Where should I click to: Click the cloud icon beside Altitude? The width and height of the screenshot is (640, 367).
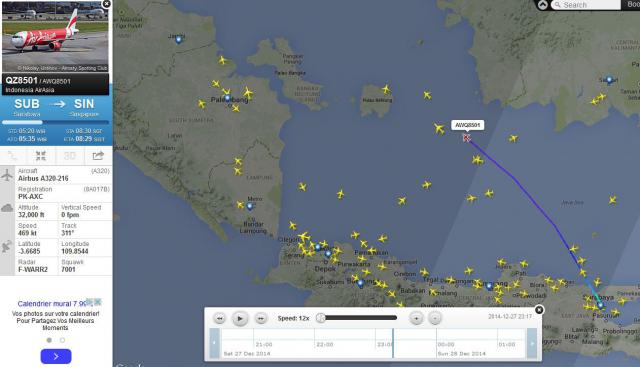tap(7, 208)
